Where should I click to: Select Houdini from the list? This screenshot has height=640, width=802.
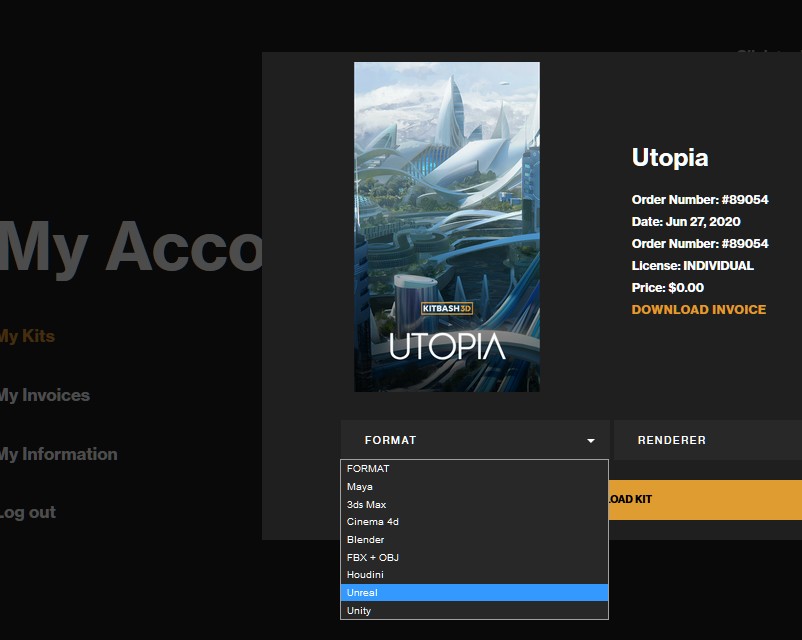(474, 575)
